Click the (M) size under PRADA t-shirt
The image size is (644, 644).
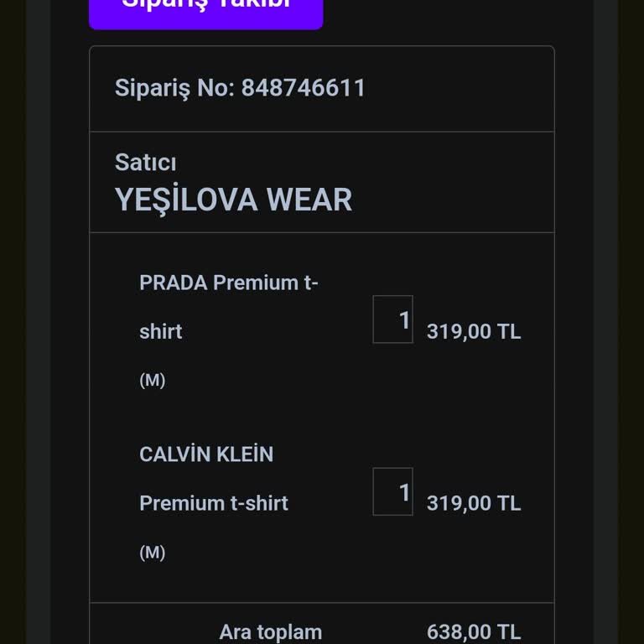coord(152,381)
